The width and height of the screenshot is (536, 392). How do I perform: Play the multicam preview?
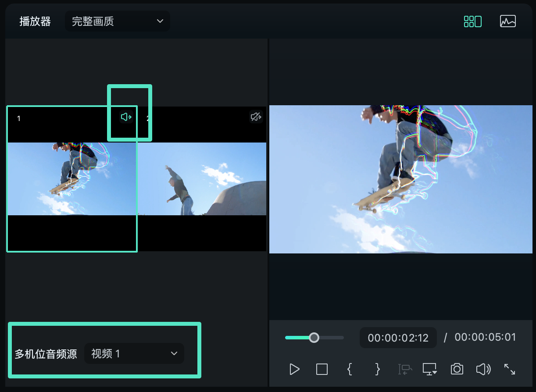pos(294,369)
